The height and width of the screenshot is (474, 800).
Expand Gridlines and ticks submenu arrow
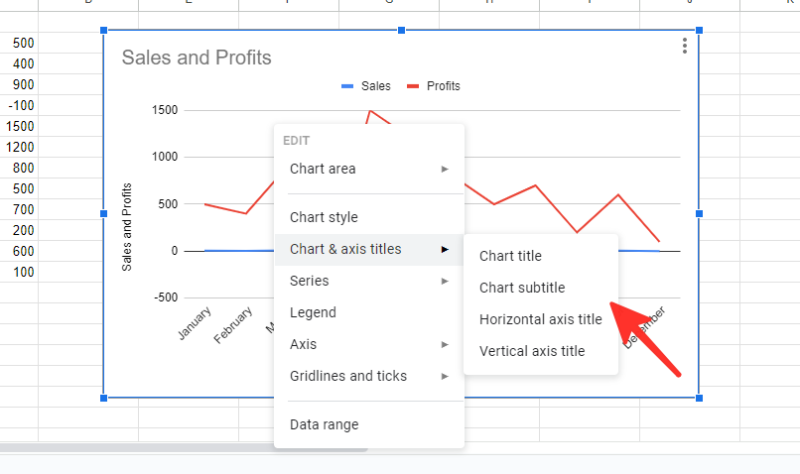[445, 376]
